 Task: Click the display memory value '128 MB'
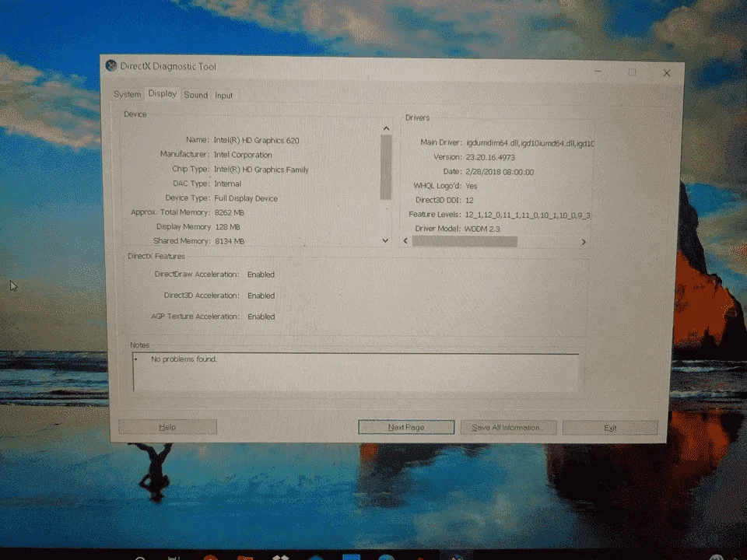(228, 226)
